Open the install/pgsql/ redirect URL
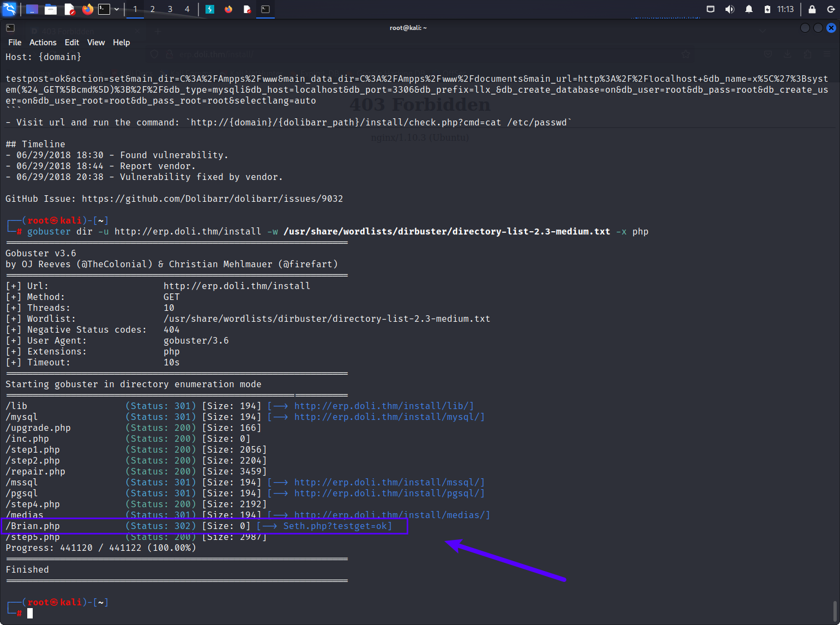 387,493
